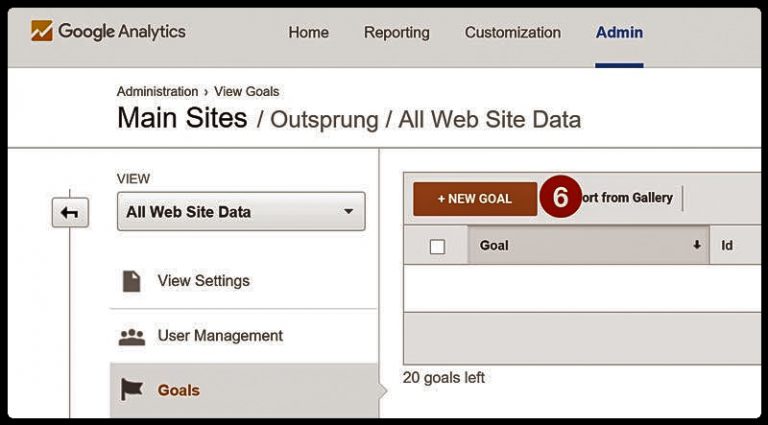The image size is (768, 425).
Task: Click the sort arrow in Goal column
Action: [x=696, y=245]
